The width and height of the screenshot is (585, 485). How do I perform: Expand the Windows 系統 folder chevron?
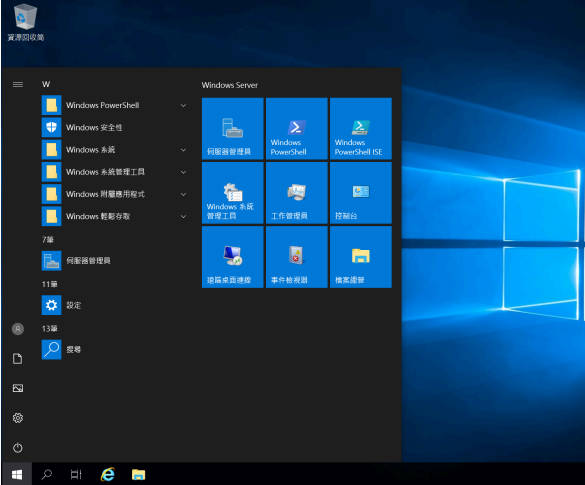pos(184,150)
